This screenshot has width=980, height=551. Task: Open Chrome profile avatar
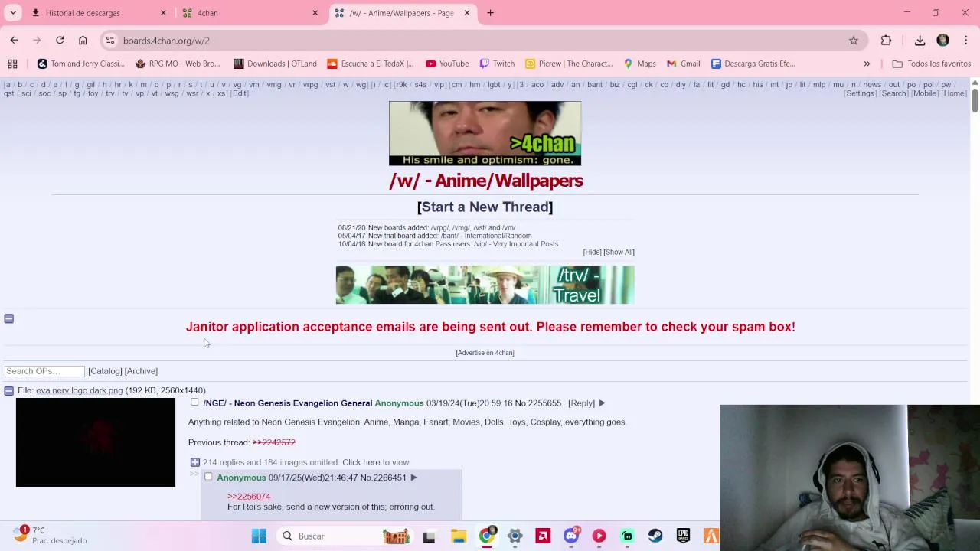coord(943,41)
